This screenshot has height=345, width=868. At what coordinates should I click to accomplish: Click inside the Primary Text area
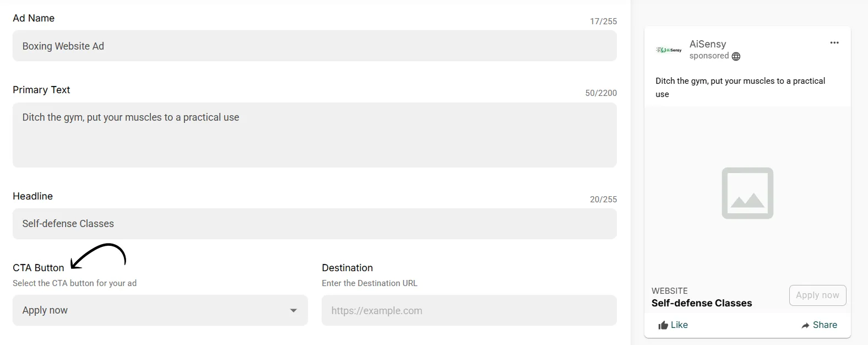(x=314, y=135)
